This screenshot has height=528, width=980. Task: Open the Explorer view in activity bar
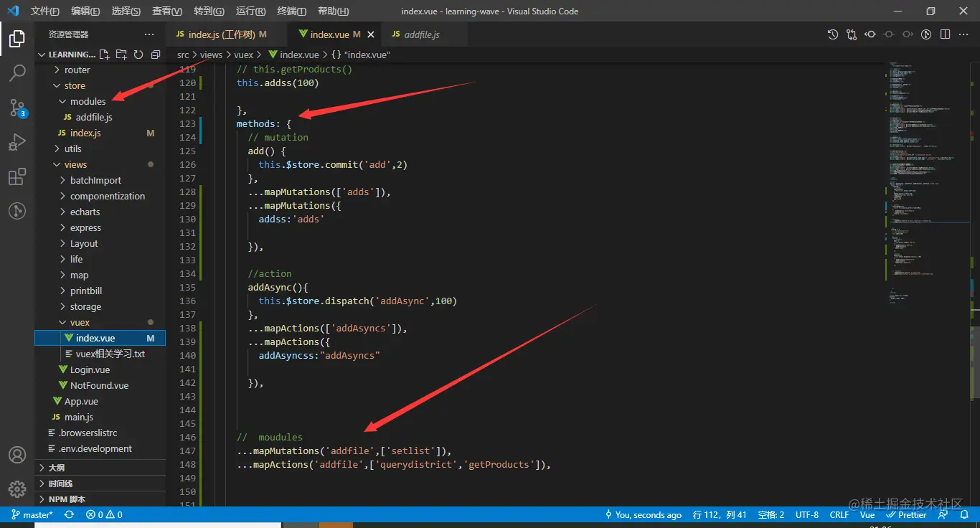(x=17, y=39)
